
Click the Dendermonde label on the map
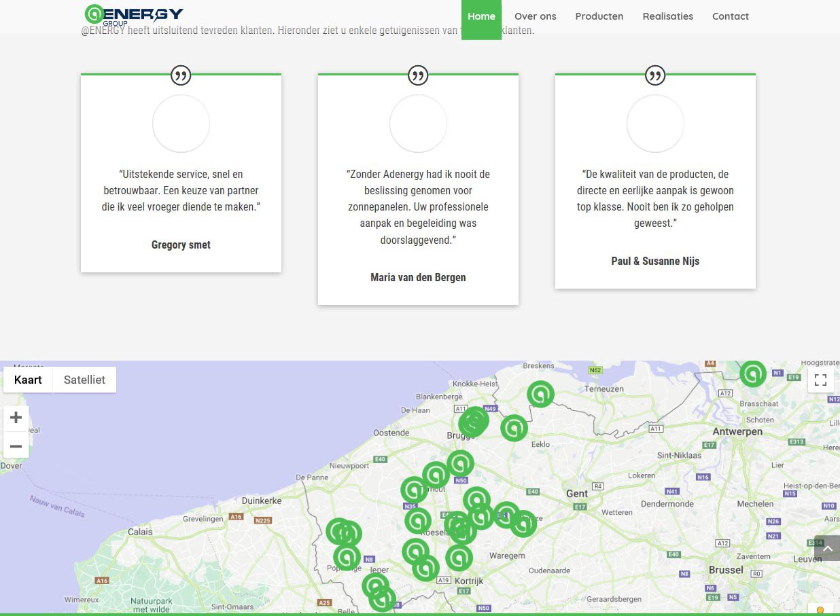coord(667,504)
